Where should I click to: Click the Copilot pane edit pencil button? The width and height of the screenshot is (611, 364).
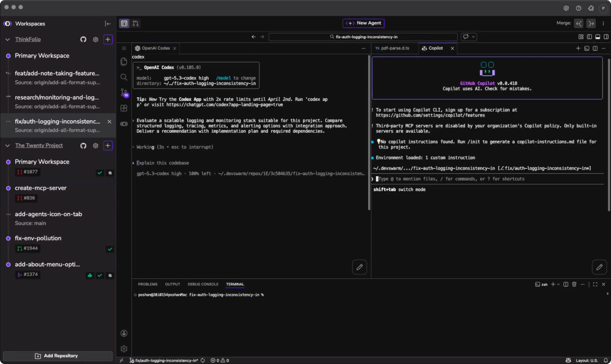tap(599, 267)
